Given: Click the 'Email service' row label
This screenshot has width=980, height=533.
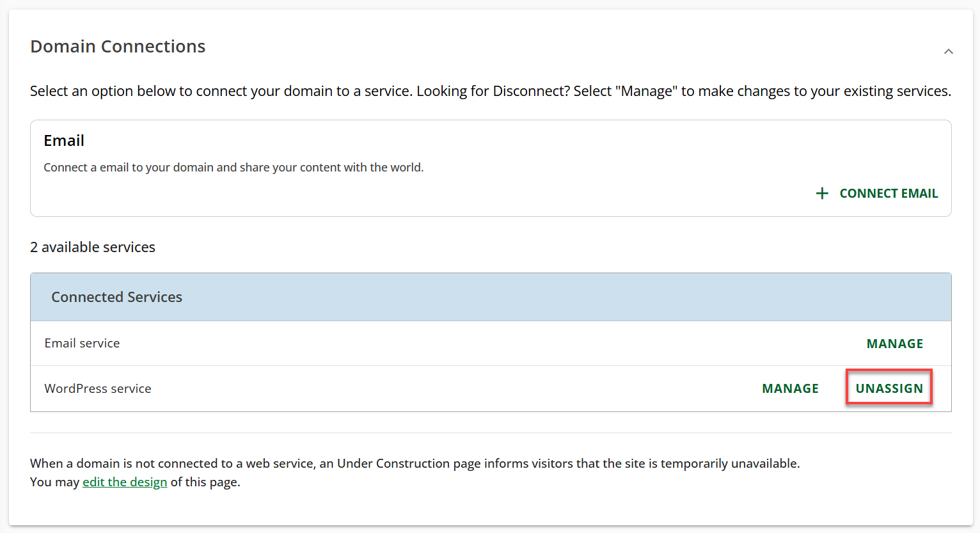Looking at the screenshot, I should (82, 343).
